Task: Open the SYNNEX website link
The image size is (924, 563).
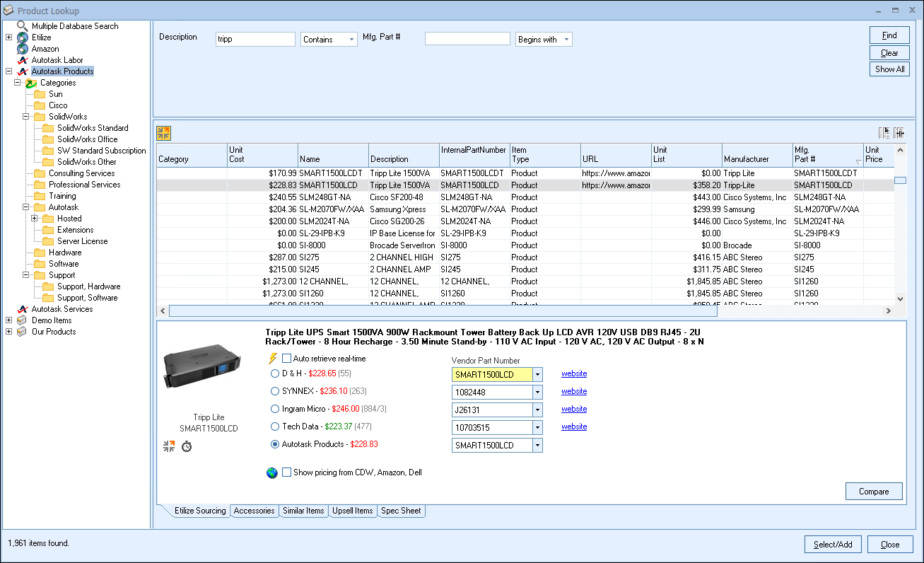Action: click(x=574, y=391)
